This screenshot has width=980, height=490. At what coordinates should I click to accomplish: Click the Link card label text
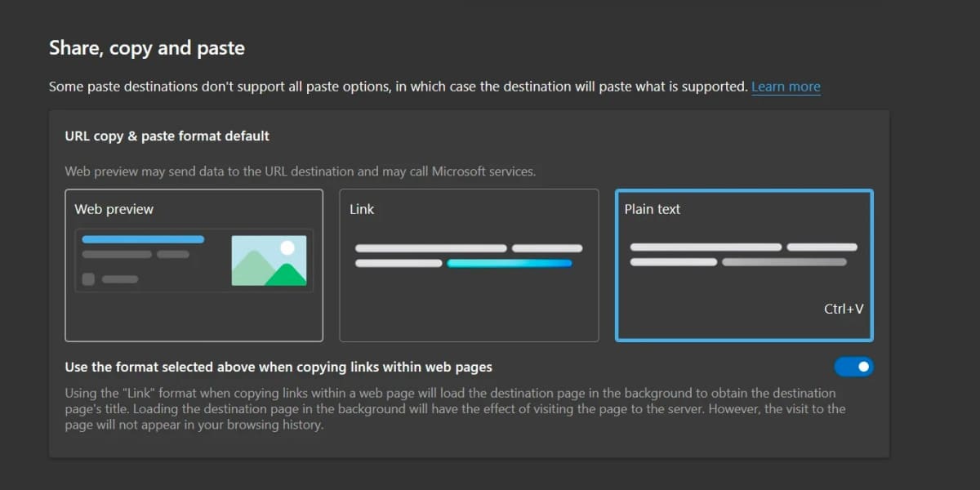(x=362, y=209)
